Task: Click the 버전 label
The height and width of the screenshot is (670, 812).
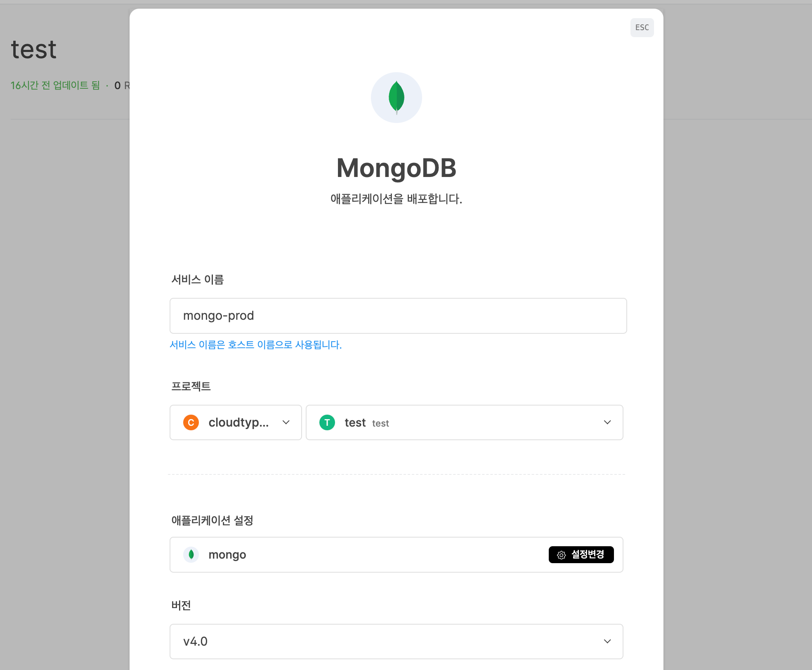Action: click(181, 605)
